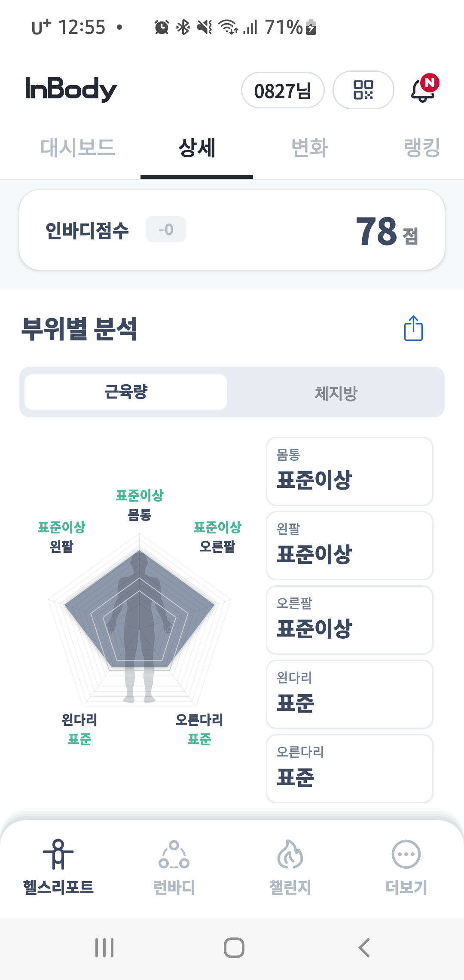Open notifications bell
The width and height of the screenshot is (464, 980).
click(424, 90)
